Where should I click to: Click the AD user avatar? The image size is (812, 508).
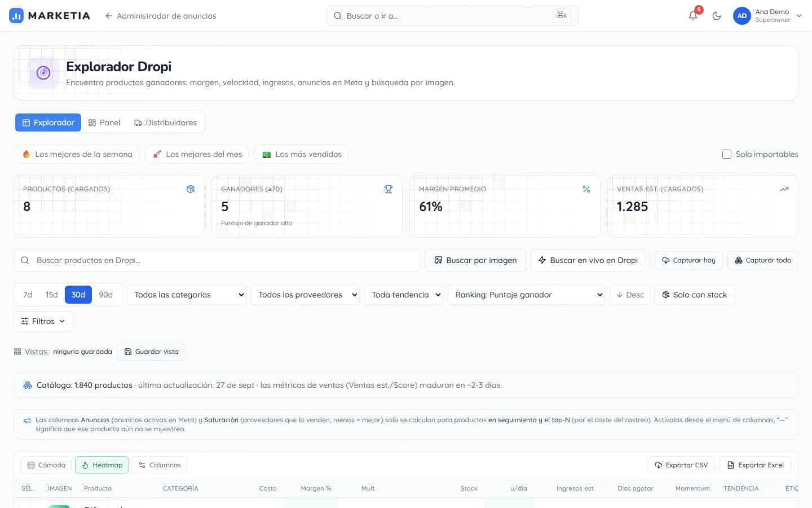point(742,16)
